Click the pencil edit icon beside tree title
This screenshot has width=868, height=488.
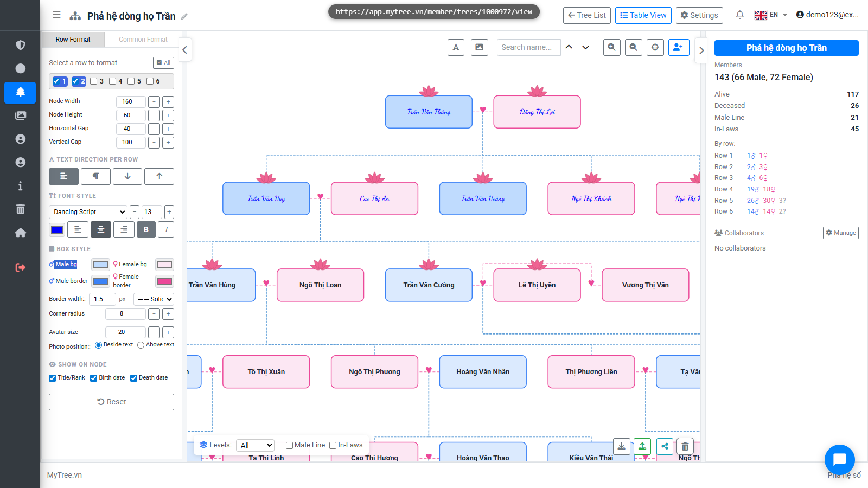[184, 16]
